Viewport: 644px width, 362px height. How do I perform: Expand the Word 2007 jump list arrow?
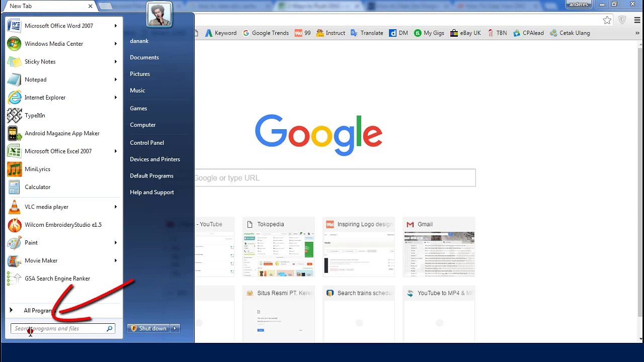click(x=116, y=26)
